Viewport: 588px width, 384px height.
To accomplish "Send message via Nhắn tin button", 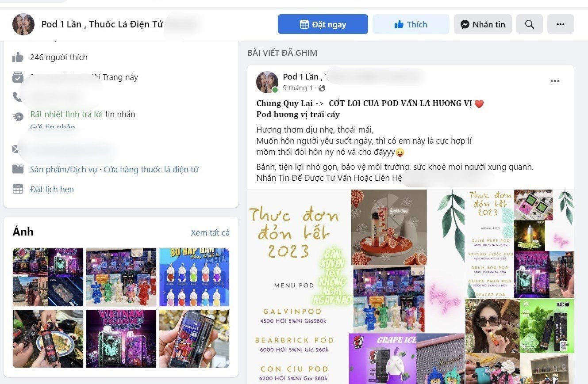I will pyautogui.click(x=483, y=24).
